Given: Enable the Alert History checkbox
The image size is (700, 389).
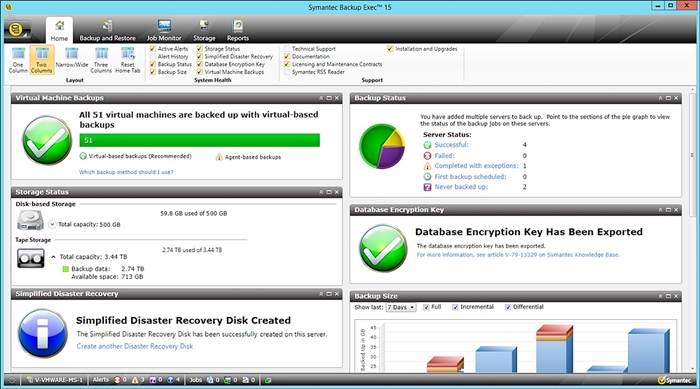Looking at the screenshot, I should tap(153, 57).
